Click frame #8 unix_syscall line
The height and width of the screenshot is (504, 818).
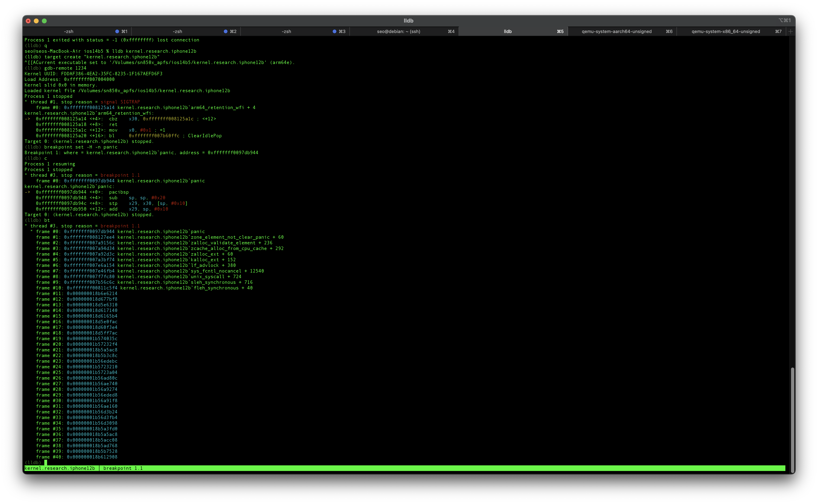(x=138, y=277)
